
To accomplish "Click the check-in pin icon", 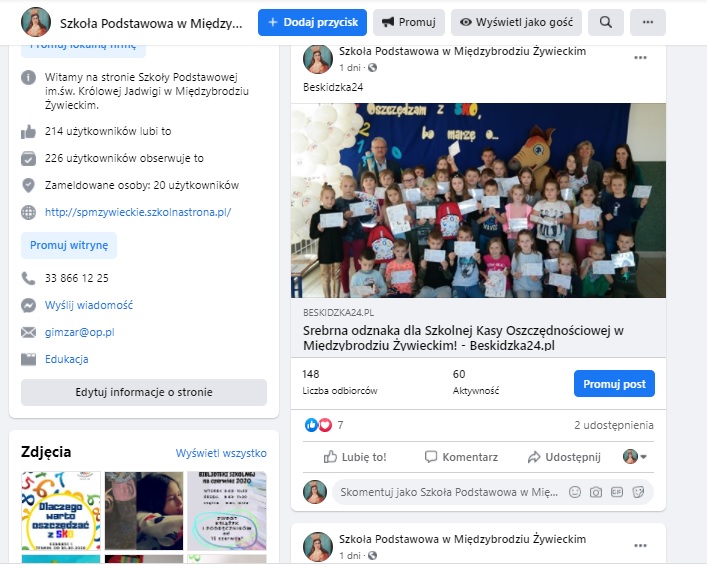I will [x=28, y=185].
